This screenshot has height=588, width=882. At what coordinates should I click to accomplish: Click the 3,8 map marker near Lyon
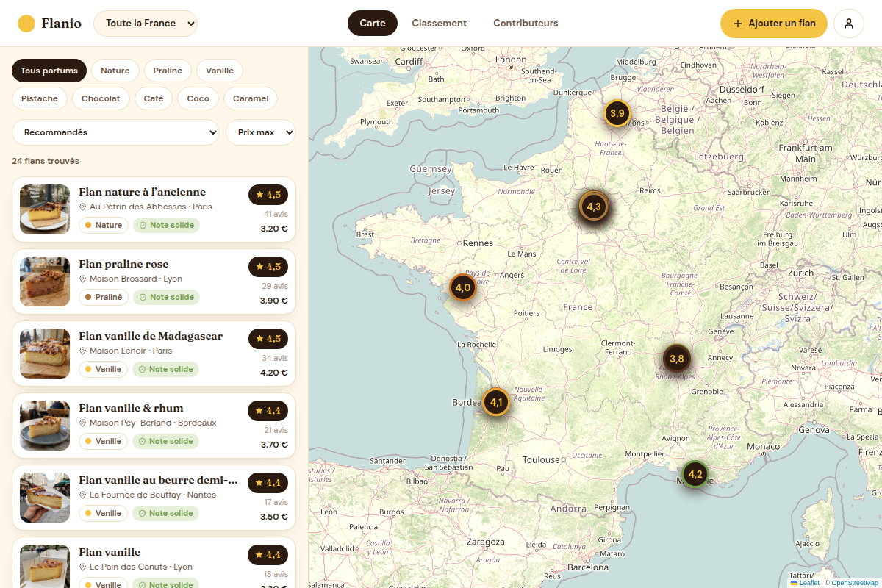[x=677, y=359]
